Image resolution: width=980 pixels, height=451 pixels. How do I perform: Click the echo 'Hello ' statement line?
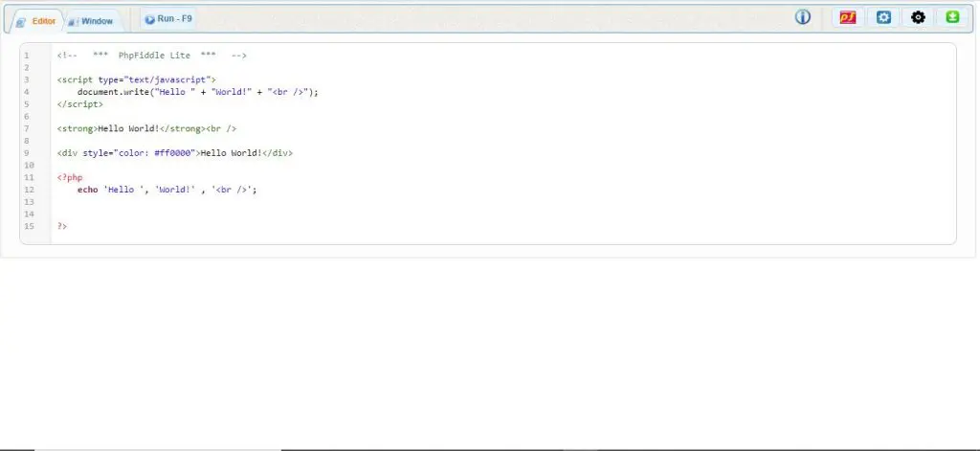[167, 190]
